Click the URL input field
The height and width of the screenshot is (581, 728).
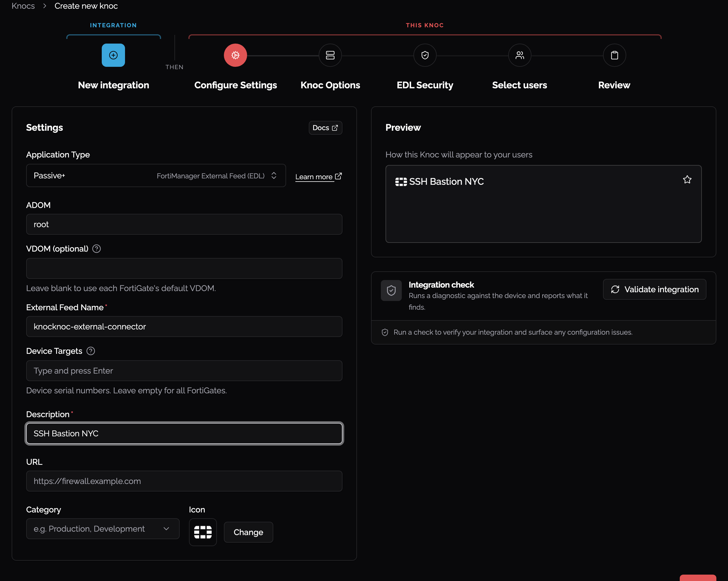pos(184,481)
